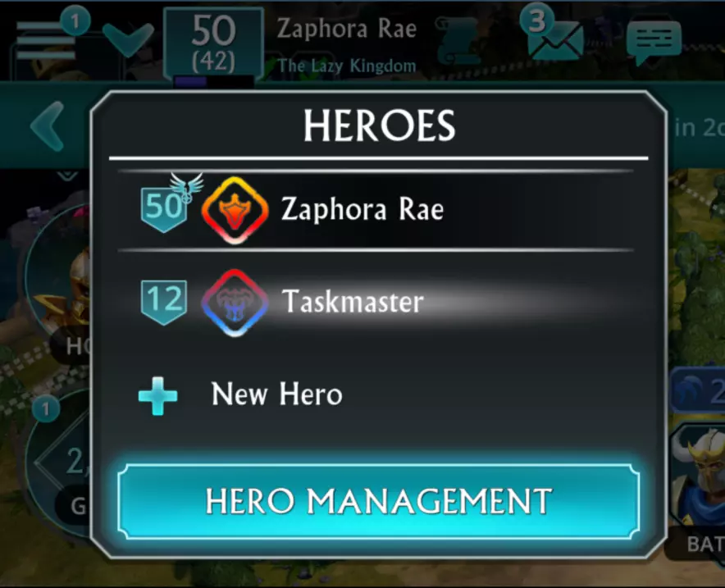Viewport: 725px width, 588px height.
Task: Click The Lazy Kingdom guild name
Action: [x=347, y=66]
